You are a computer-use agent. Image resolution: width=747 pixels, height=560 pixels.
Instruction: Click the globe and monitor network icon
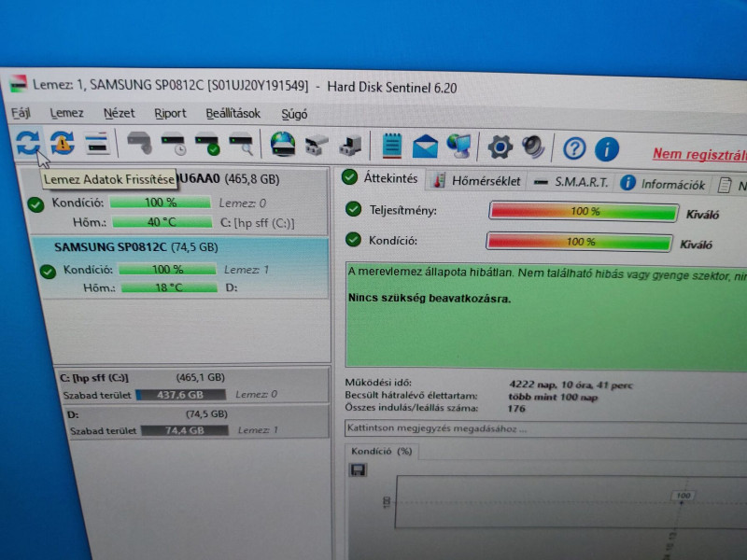tap(458, 147)
